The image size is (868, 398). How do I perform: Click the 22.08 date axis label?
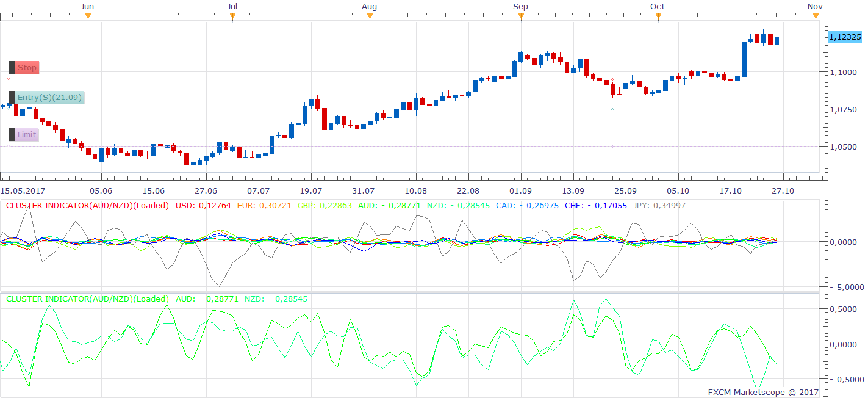(x=468, y=191)
